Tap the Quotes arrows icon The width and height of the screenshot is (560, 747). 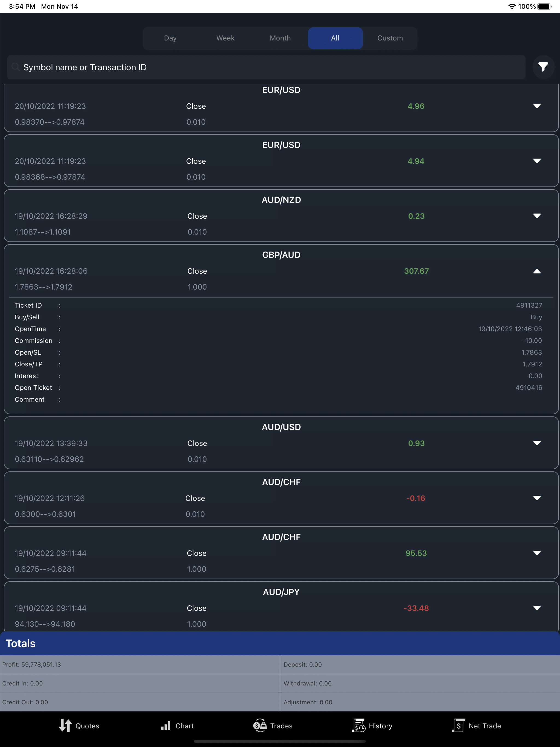[65, 725]
